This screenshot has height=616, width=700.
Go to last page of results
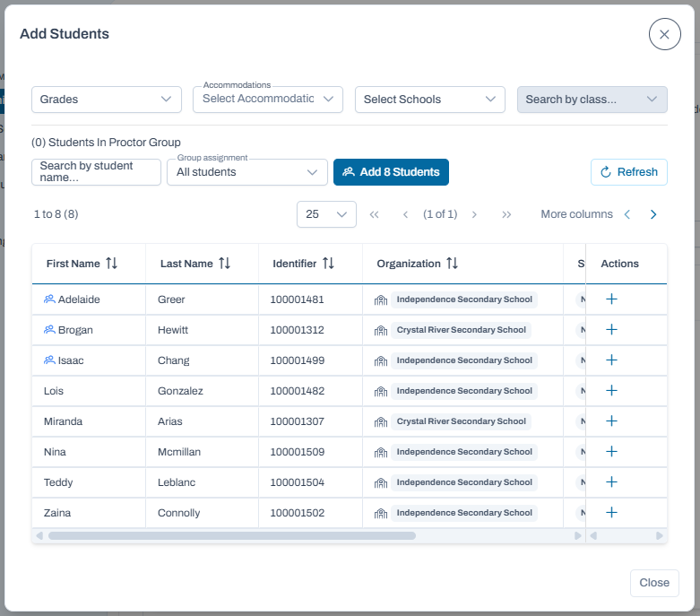(x=506, y=215)
